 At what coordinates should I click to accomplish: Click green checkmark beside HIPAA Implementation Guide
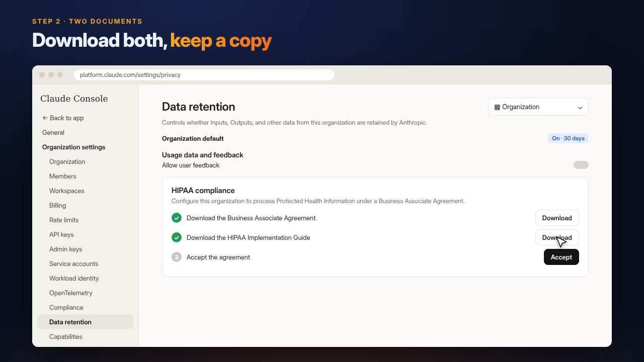pyautogui.click(x=177, y=237)
